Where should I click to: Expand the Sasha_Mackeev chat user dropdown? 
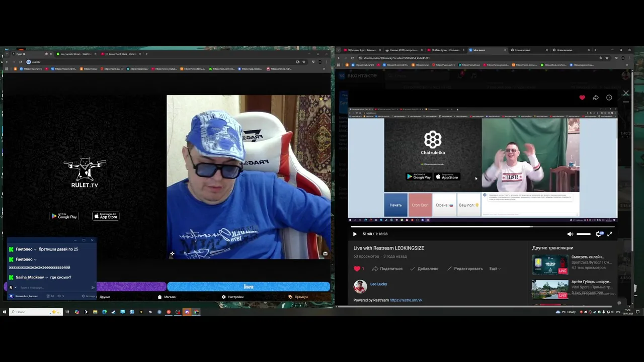(46, 278)
